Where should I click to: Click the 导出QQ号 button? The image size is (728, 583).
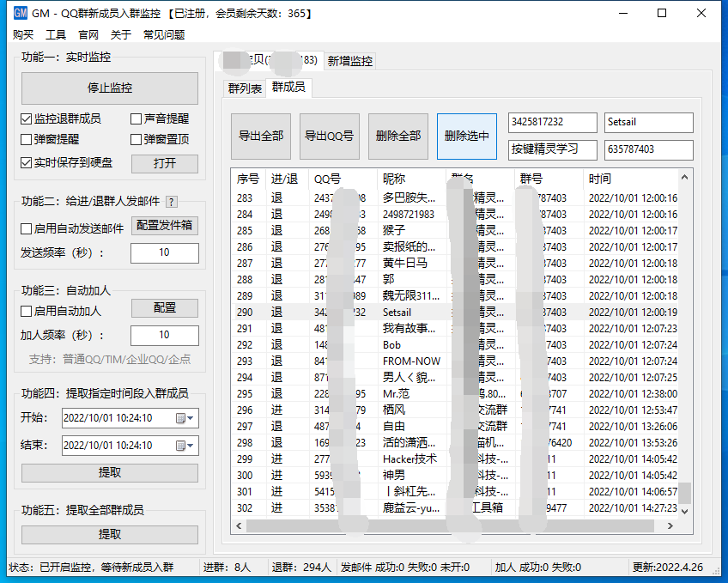(x=329, y=137)
